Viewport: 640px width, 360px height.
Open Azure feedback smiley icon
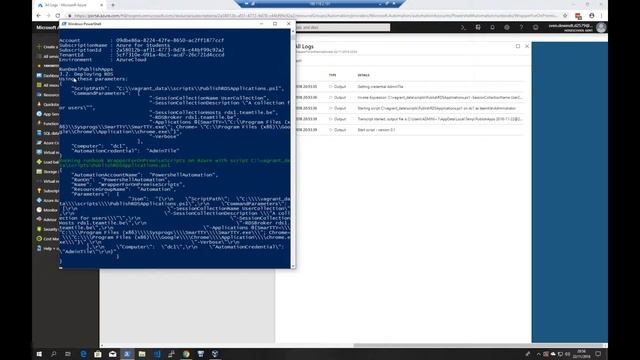click(536, 27)
